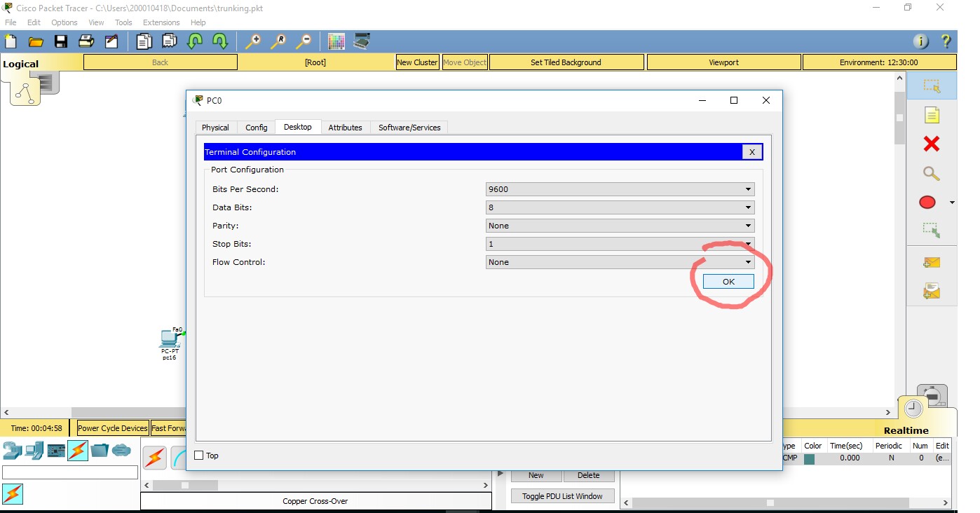The height and width of the screenshot is (513, 980).
Task: Open the Bits Per Second dropdown
Action: (747, 189)
